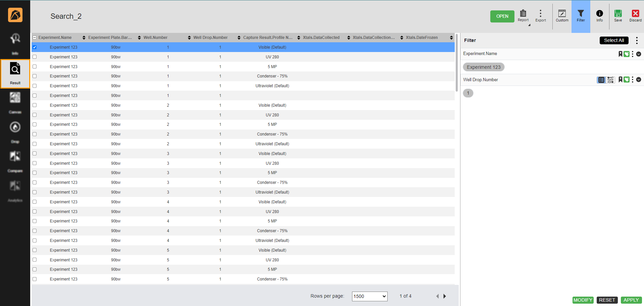This screenshot has height=306, width=644.
Task: Check the well 2 Visible (Default) row checkbox
Action: [x=35, y=105]
